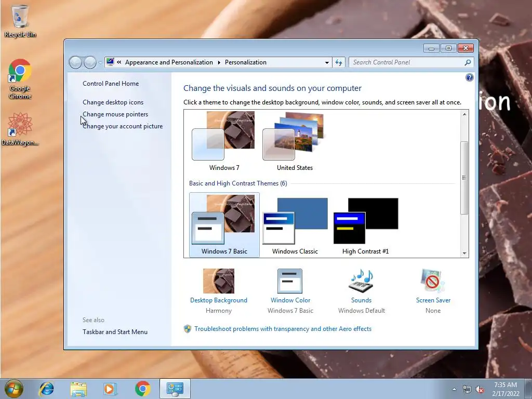
Task: Open the clock showing 7:35 AM
Action: [506, 389]
